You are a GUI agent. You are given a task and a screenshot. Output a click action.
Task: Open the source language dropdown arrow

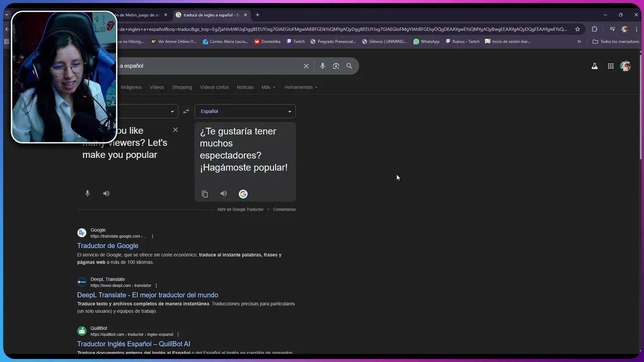pyautogui.click(x=172, y=111)
